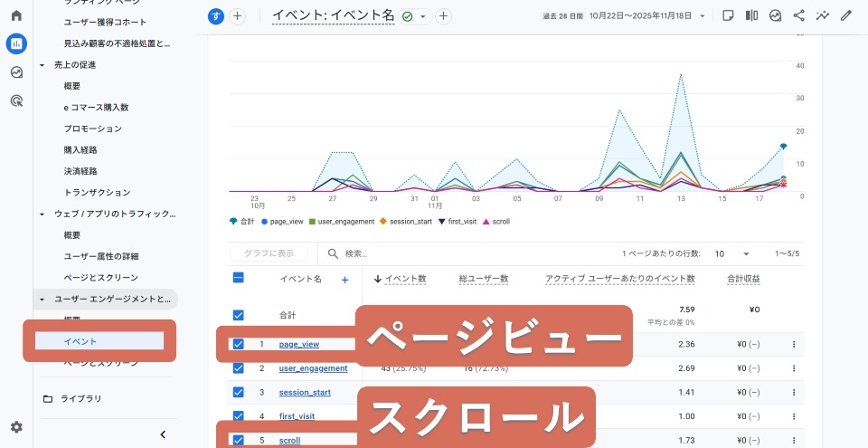
Task: Open the ライブラリ link in sidebar
Action: click(x=80, y=398)
